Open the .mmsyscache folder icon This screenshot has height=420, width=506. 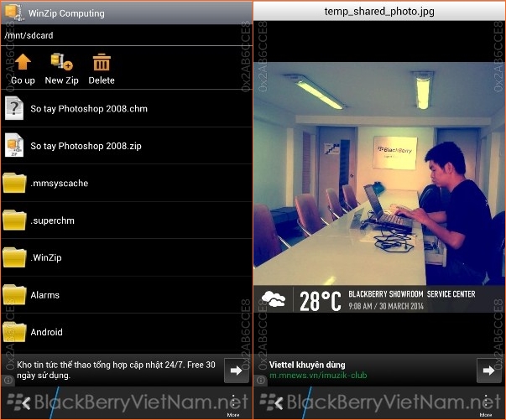14,183
